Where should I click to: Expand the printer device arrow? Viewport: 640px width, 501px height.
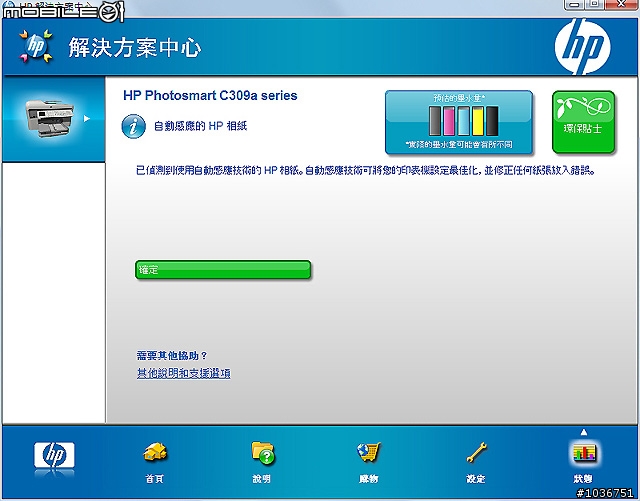(x=87, y=118)
